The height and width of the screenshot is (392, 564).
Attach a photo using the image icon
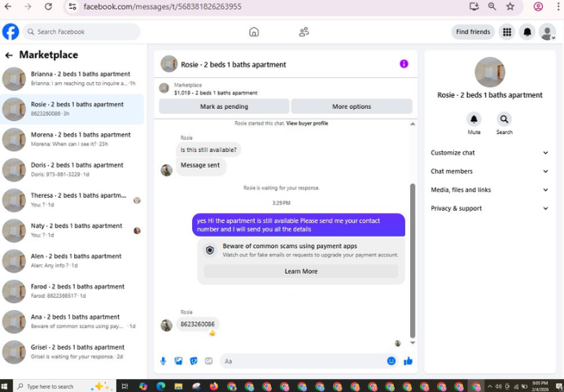178,361
